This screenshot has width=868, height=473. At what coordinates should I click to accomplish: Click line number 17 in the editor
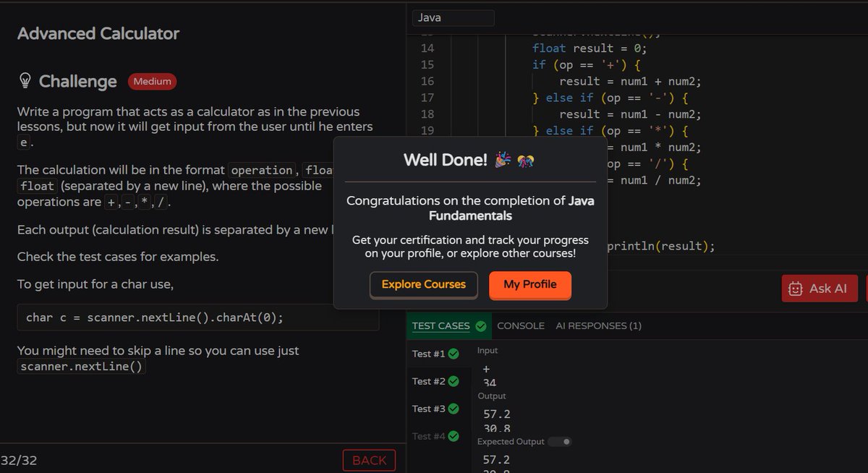(427, 98)
